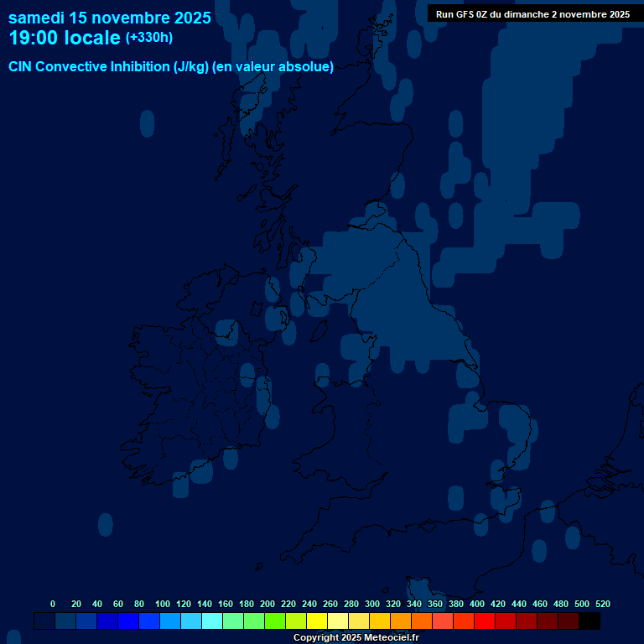Select the black swatch at legend's right end

[x=589, y=621]
